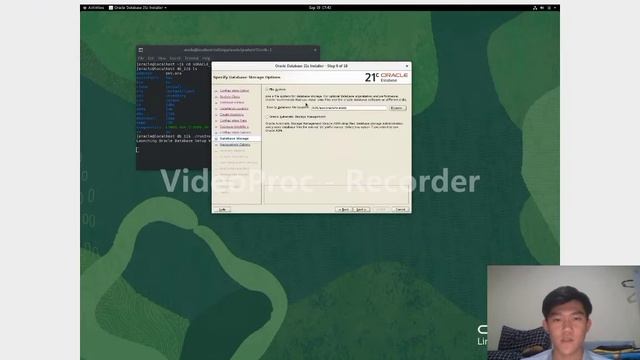
Task: Open Help menu in terminal window
Action: 206,58
